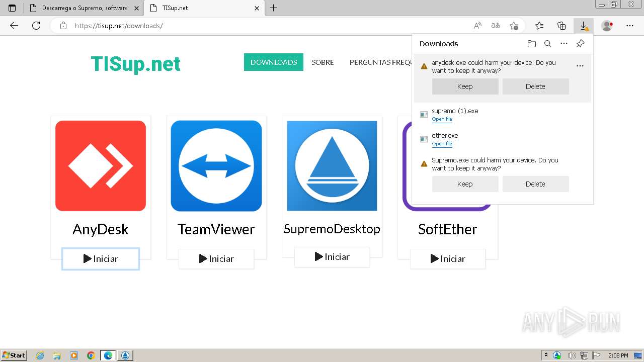
Task: Start SoftEther with Iniciar button
Action: [448, 259]
